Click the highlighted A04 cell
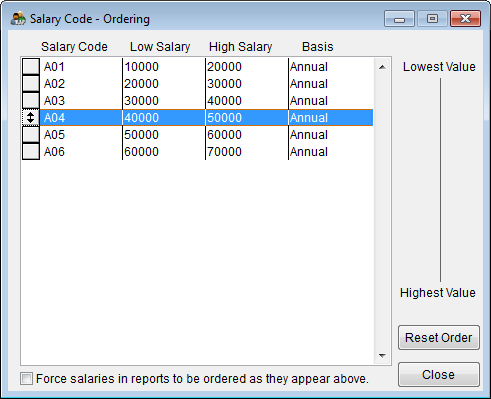491x399 pixels. coord(81,118)
